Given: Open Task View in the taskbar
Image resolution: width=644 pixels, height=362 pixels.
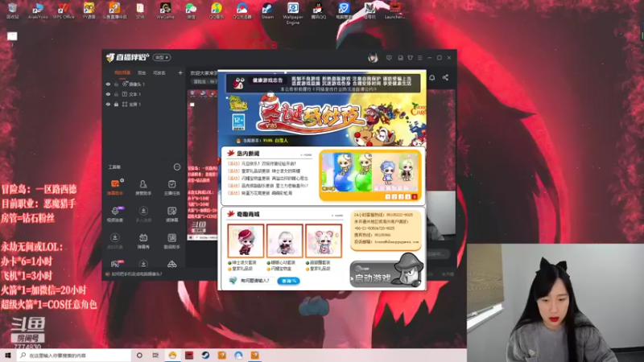Looking at the screenshot, I should point(155,355).
